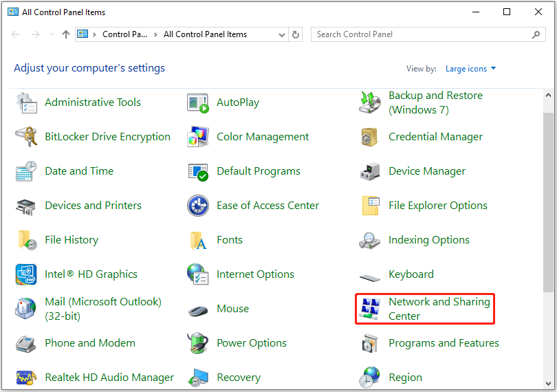Go to Device Manager link

point(427,171)
